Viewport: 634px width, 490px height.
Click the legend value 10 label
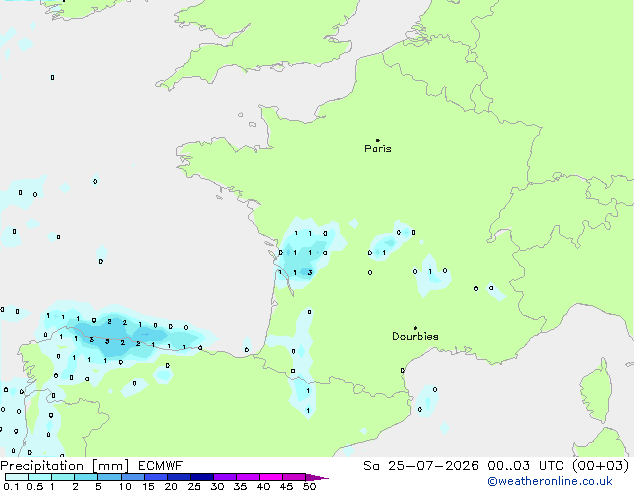point(125,486)
